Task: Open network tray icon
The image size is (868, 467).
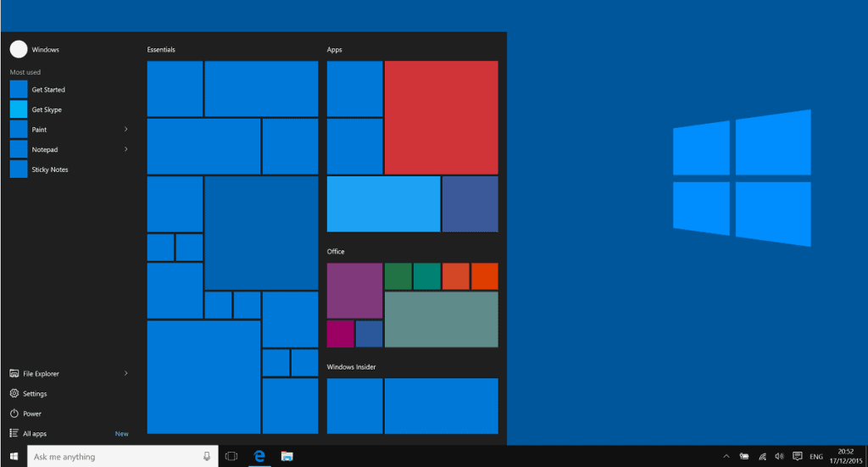Action: click(762, 457)
